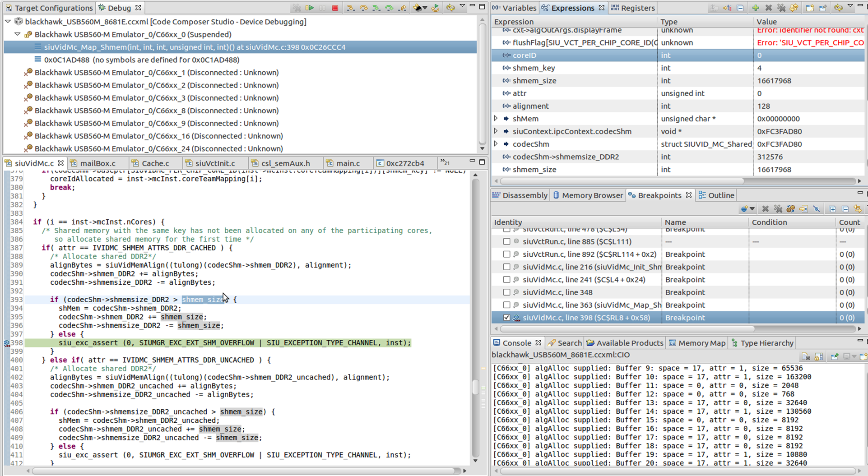Click the yellow Step Into icon
This screenshot has height=476, width=868.
(x=350, y=8)
